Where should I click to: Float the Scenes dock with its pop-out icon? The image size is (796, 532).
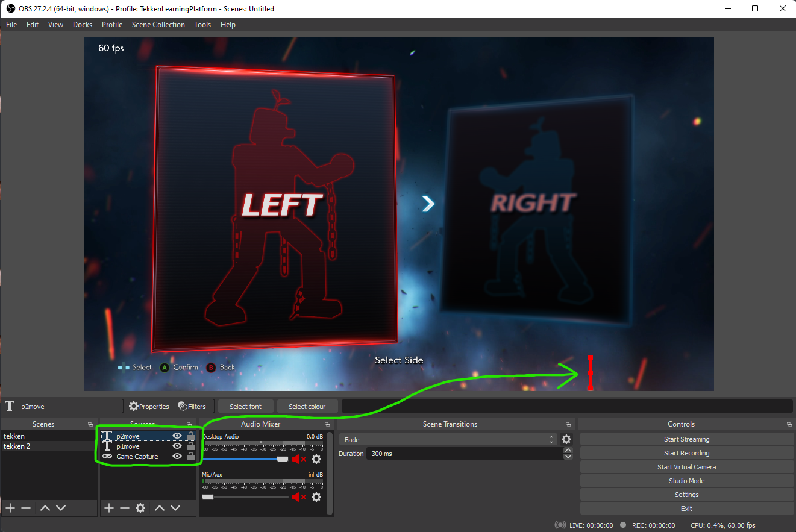click(x=90, y=424)
